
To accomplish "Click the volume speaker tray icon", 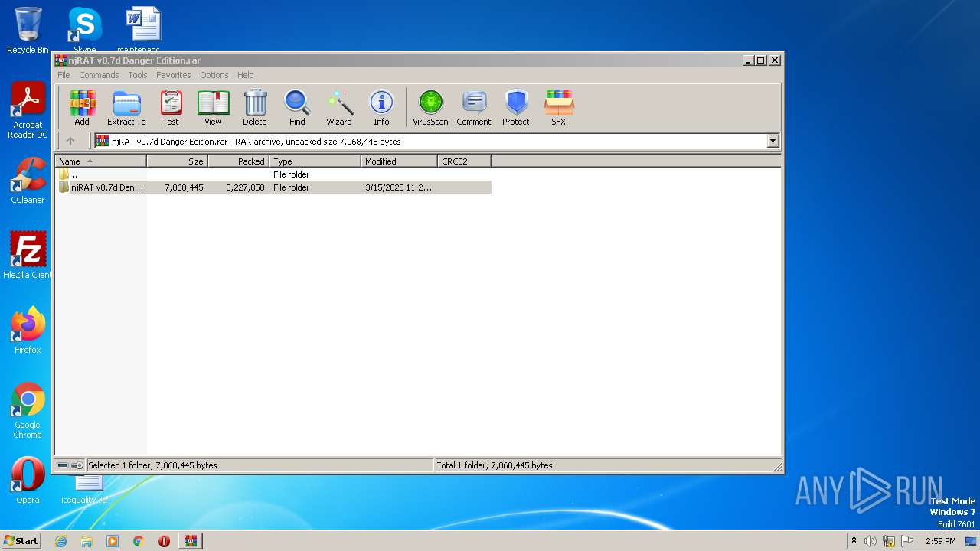I will tap(870, 541).
